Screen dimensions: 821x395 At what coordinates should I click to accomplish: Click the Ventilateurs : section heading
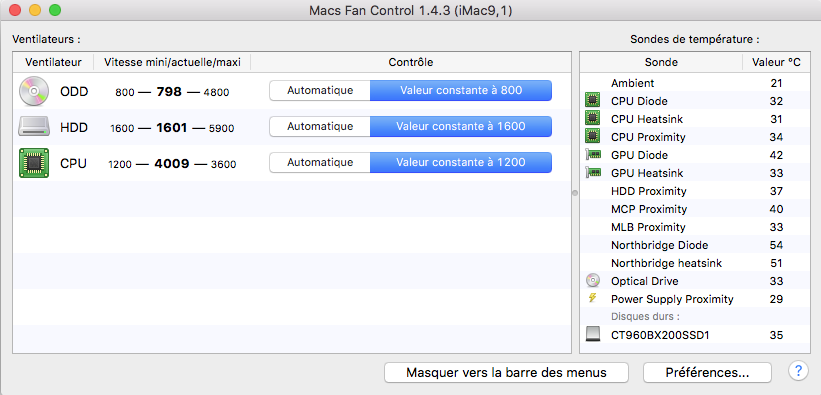click(x=47, y=39)
